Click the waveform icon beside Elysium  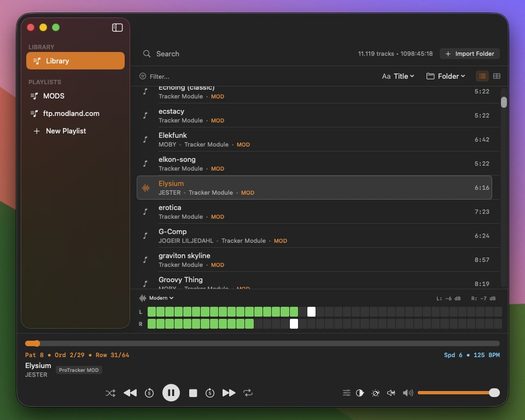click(145, 188)
